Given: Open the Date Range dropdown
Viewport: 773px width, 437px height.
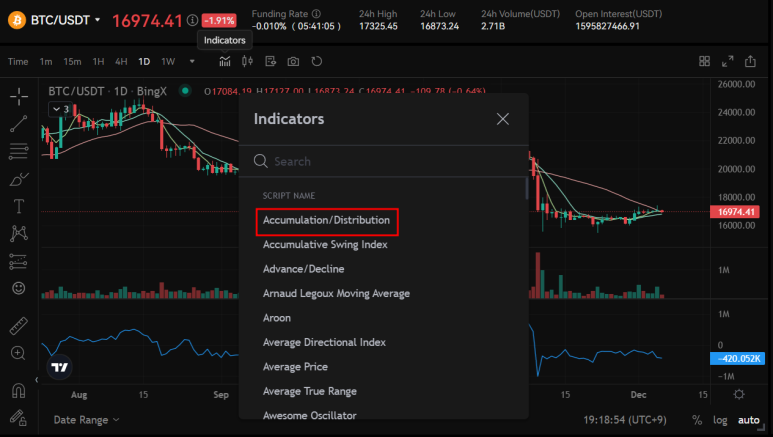Looking at the screenshot, I should pos(86,420).
